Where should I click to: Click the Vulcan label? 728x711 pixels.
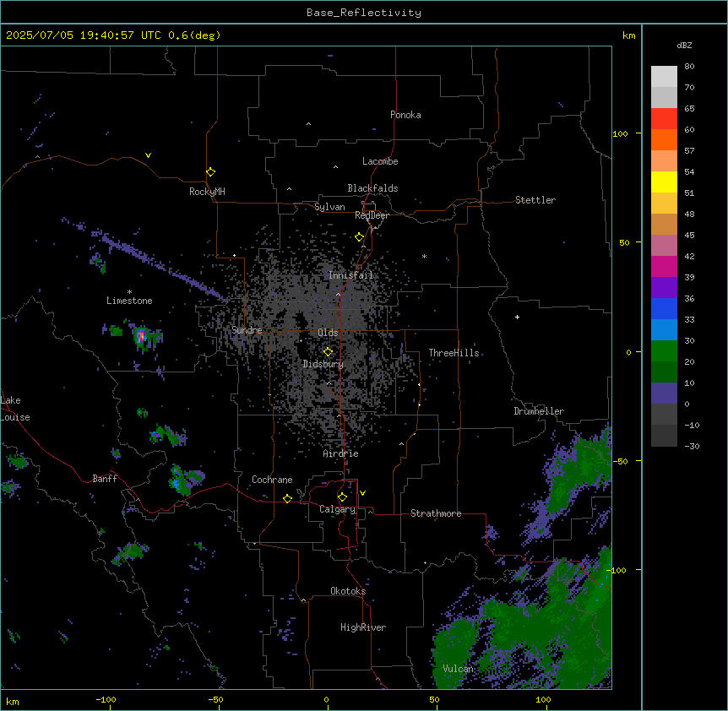pos(458,669)
